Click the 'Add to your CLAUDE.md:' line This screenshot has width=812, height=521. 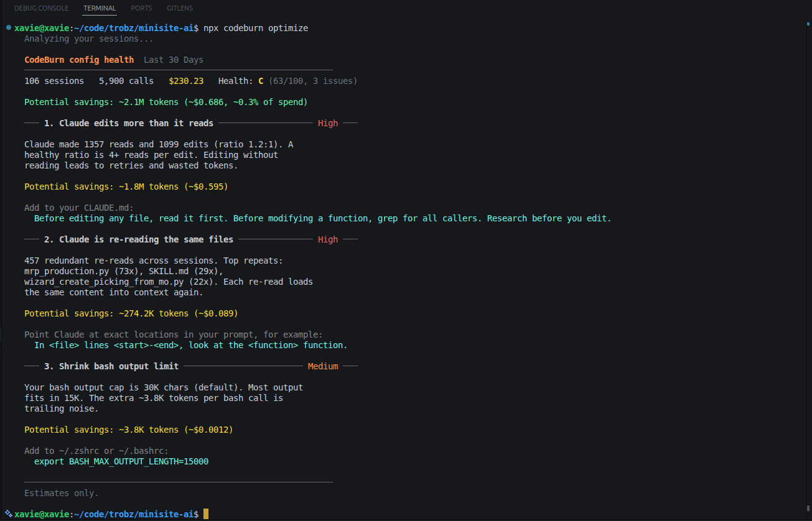pos(79,208)
